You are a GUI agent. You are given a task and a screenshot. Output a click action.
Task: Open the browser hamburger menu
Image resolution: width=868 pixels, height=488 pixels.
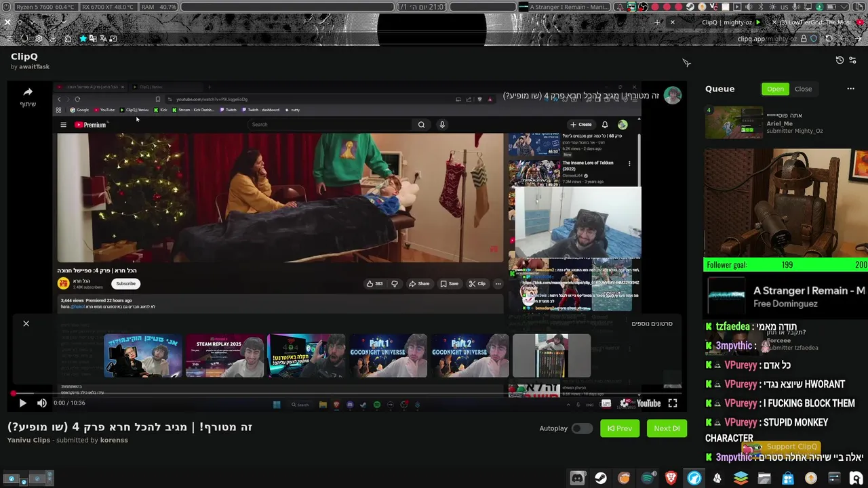[x=9, y=39]
